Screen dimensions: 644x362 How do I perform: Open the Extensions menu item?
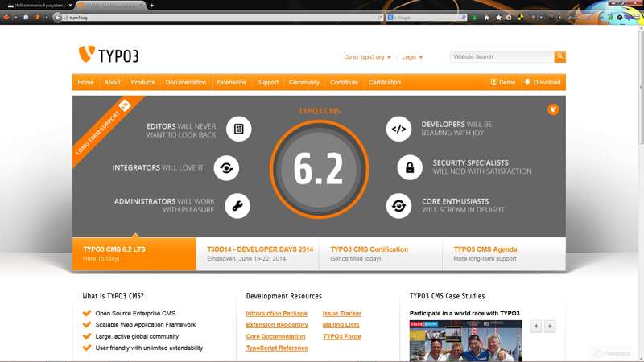coord(232,83)
